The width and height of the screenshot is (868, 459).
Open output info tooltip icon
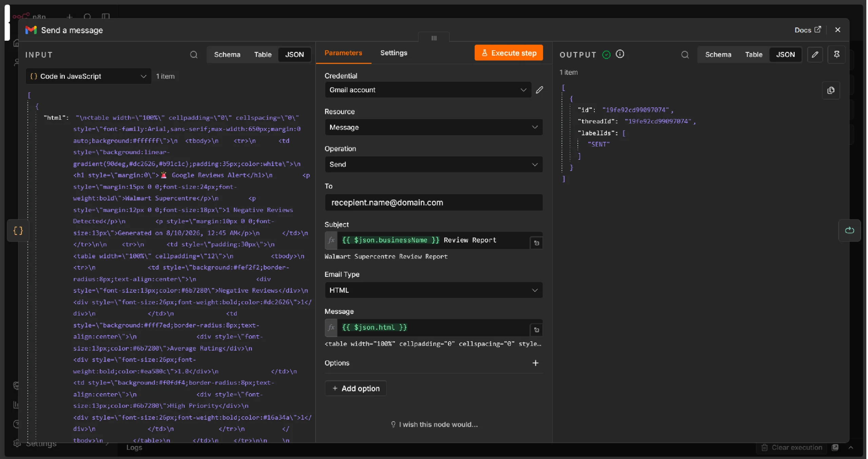[x=620, y=54]
